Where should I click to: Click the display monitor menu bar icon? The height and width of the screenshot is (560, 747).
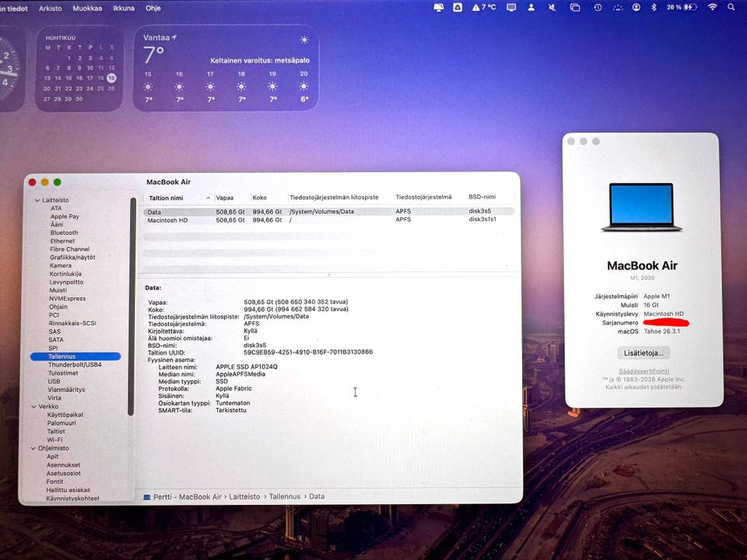[511, 7]
